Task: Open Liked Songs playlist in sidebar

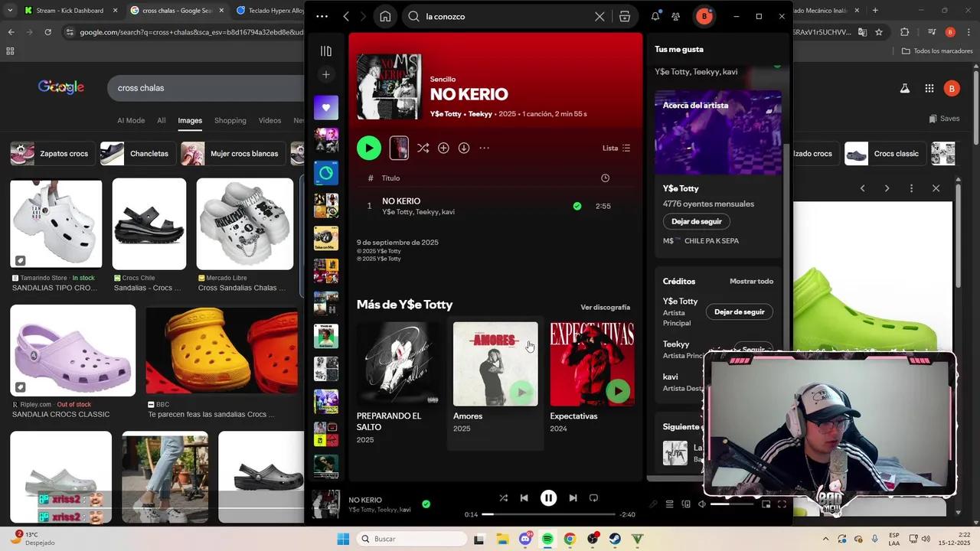Action: pos(325,108)
